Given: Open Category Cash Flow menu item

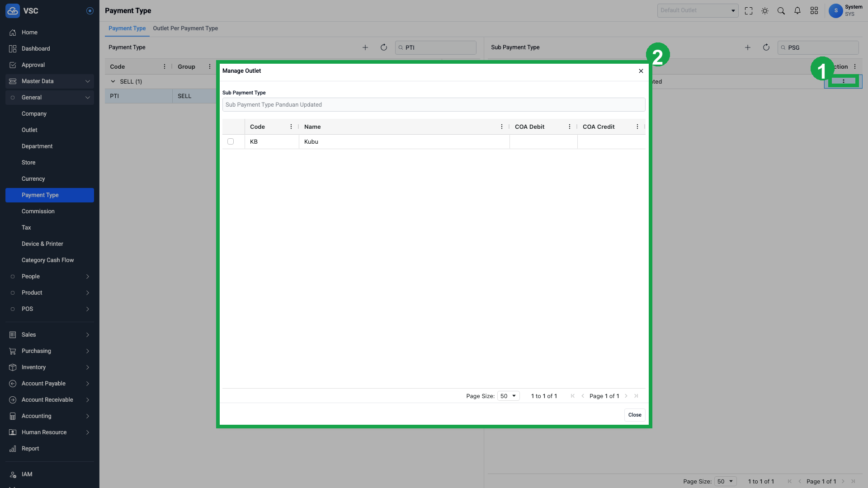Looking at the screenshot, I should [50, 260].
